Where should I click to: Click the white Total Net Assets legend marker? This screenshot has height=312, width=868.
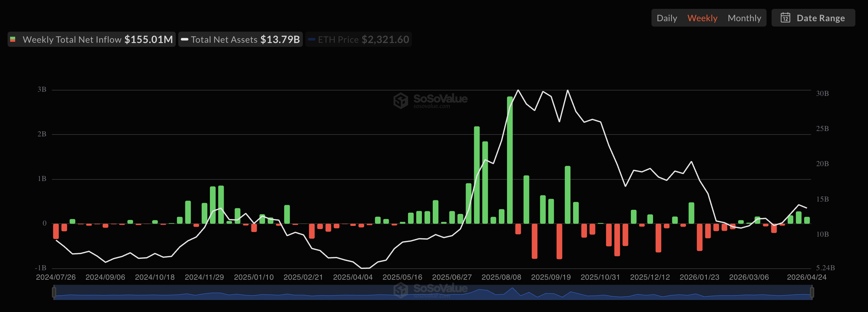pos(184,40)
